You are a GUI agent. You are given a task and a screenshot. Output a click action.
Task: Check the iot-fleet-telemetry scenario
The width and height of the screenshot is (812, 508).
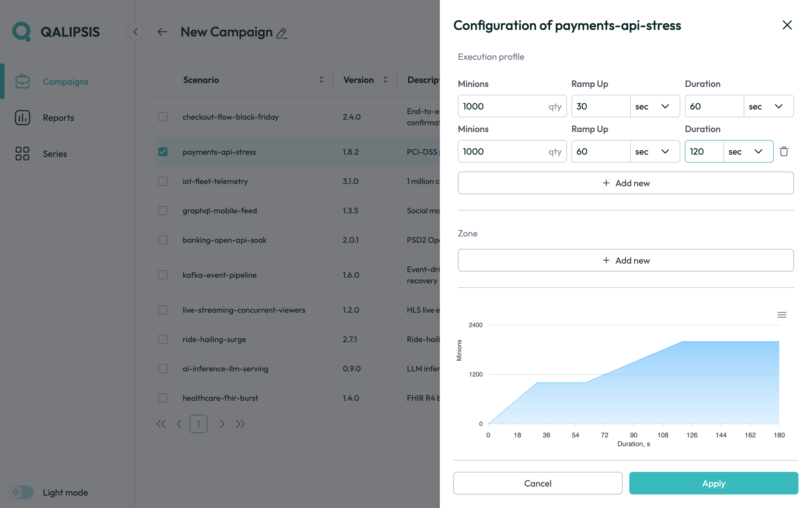tap(163, 181)
